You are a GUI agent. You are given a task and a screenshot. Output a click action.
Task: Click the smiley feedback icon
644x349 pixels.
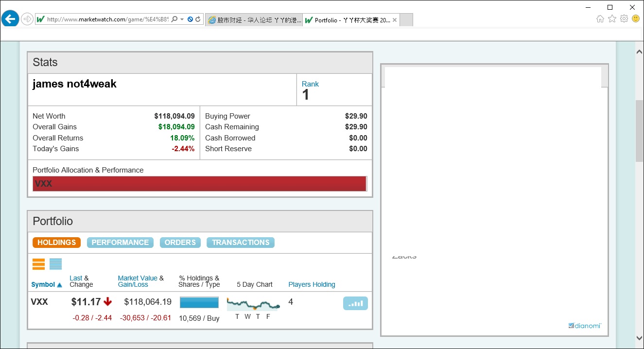pos(636,19)
